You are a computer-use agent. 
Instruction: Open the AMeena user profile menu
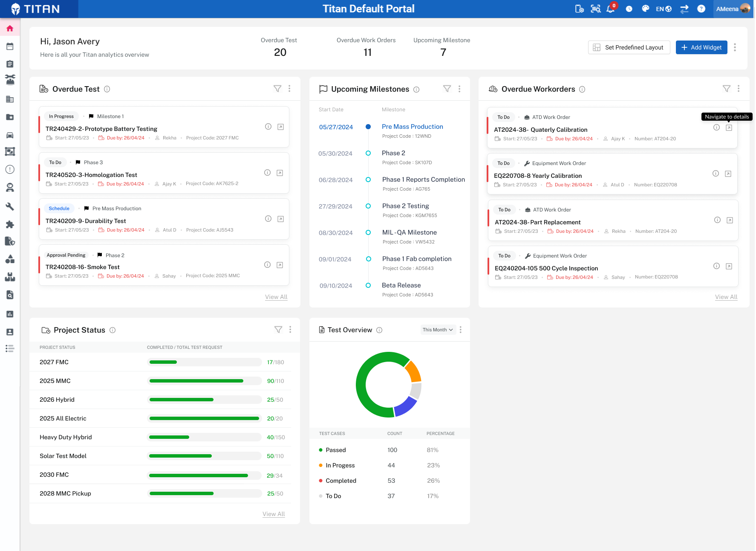click(733, 9)
